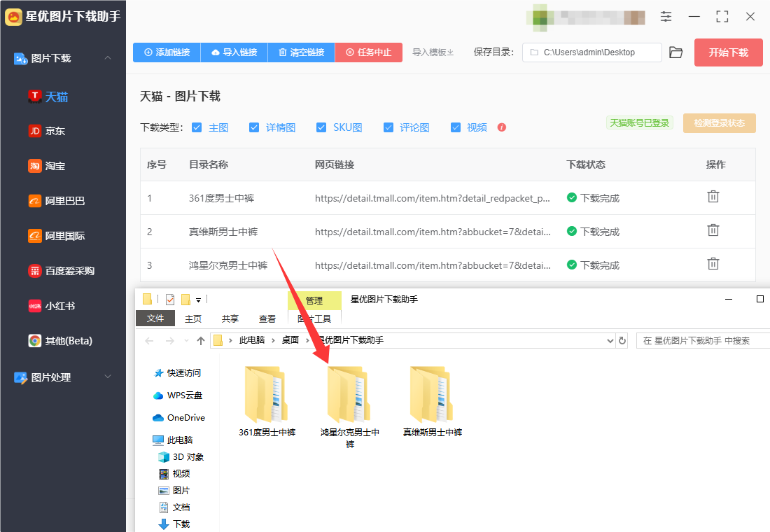Click the 添加链接 button
This screenshot has width=770, height=532.
click(x=167, y=52)
